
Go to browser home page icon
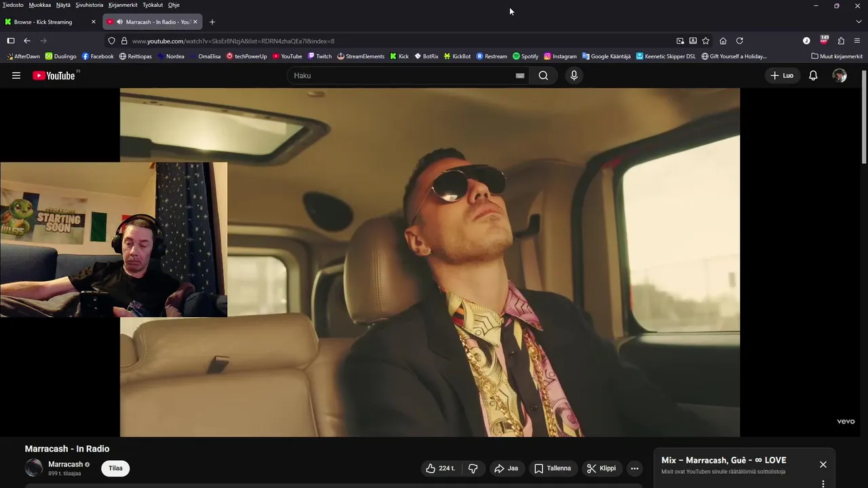click(723, 41)
